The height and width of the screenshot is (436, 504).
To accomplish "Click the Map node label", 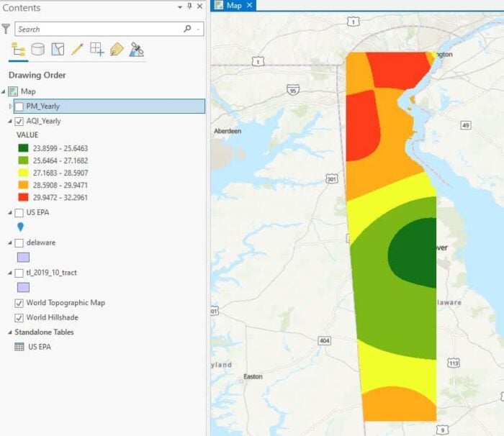I will [x=28, y=91].
